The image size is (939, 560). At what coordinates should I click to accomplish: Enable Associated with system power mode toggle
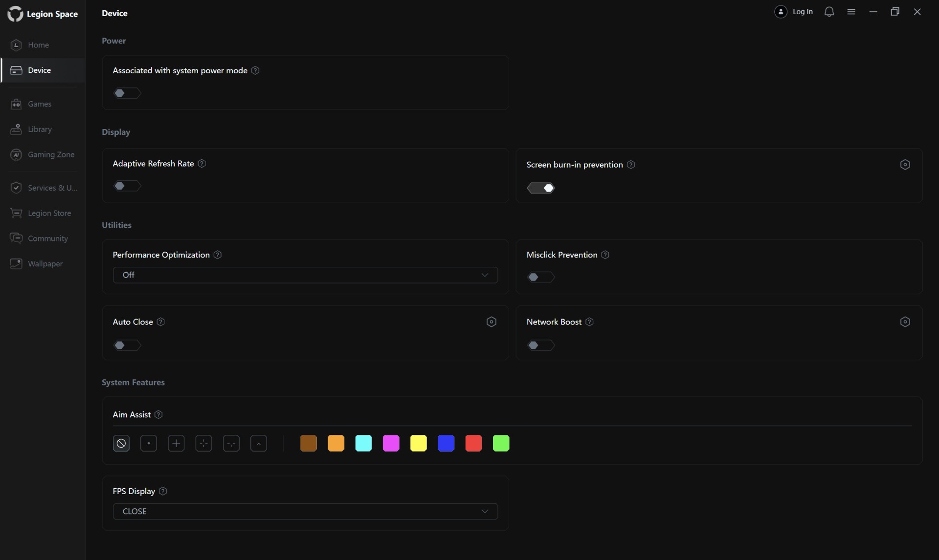[127, 93]
